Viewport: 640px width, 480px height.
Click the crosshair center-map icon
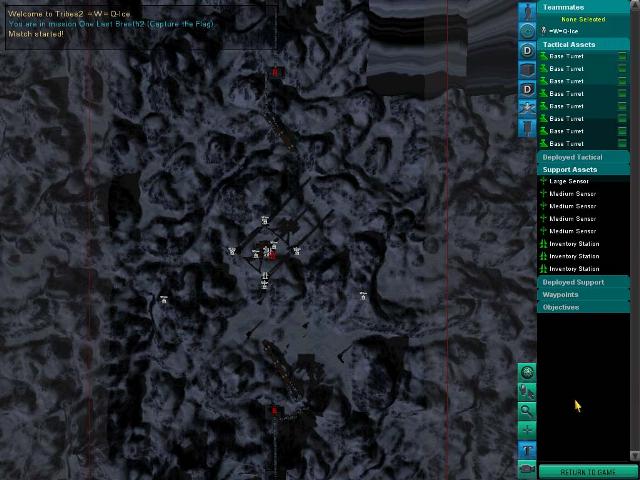[527, 430]
